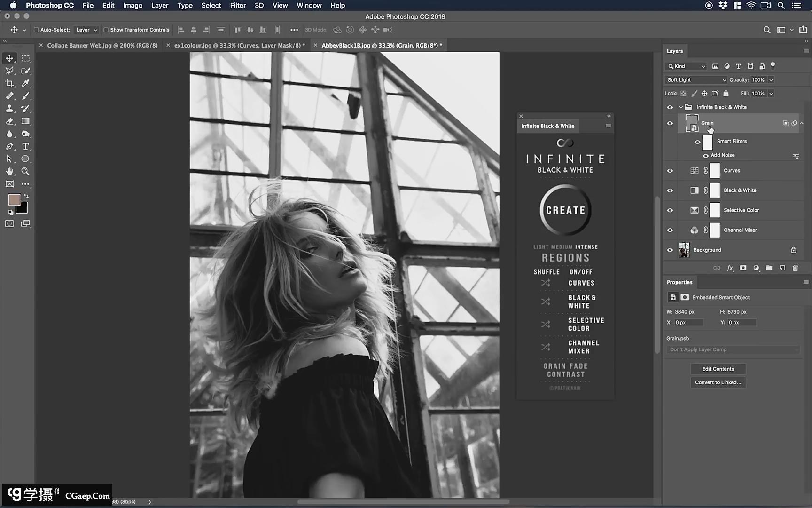
Task: Collapse the Infinite Black & White group
Action: [x=681, y=107]
